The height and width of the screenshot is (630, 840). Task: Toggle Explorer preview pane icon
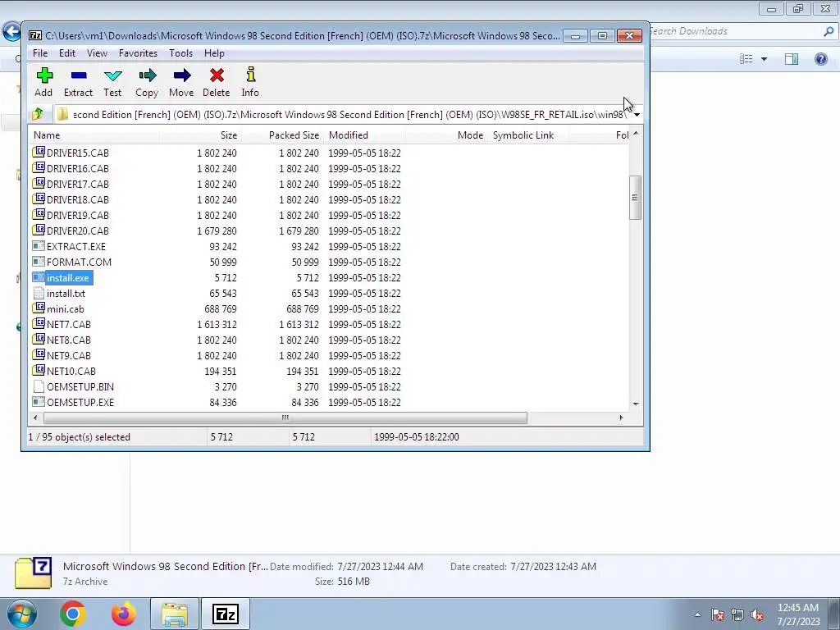coord(792,59)
